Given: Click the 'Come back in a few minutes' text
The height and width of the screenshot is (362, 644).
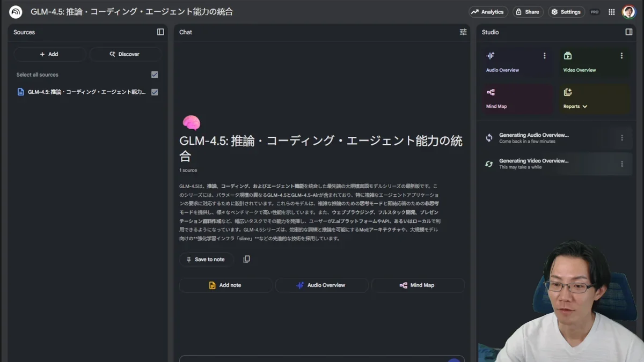Looking at the screenshot, I should (x=528, y=142).
